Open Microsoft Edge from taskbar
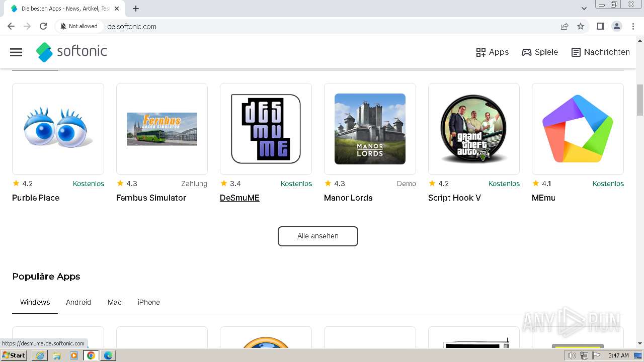This screenshot has width=644, height=362. pos(108,355)
